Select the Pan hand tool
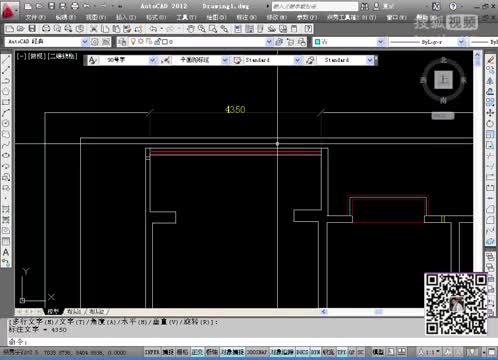 [x=190, y=29]
